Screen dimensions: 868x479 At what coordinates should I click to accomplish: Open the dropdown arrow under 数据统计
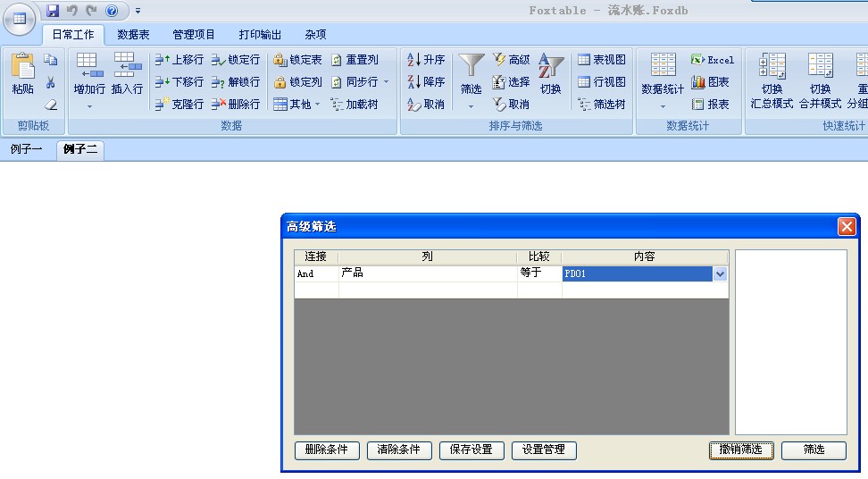[x=663, y=106]
